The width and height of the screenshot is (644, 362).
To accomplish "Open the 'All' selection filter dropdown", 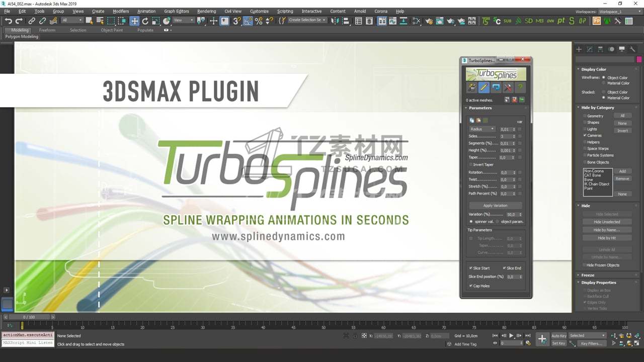I will coord(72,20).
